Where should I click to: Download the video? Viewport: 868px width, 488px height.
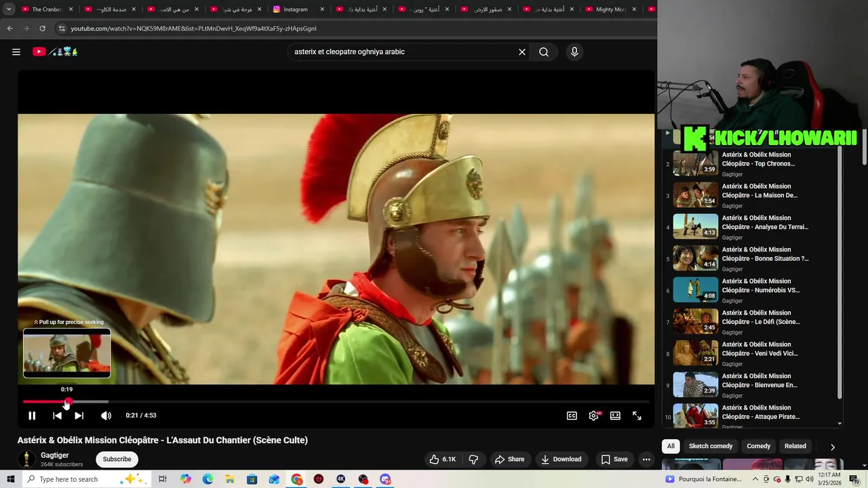561,459
